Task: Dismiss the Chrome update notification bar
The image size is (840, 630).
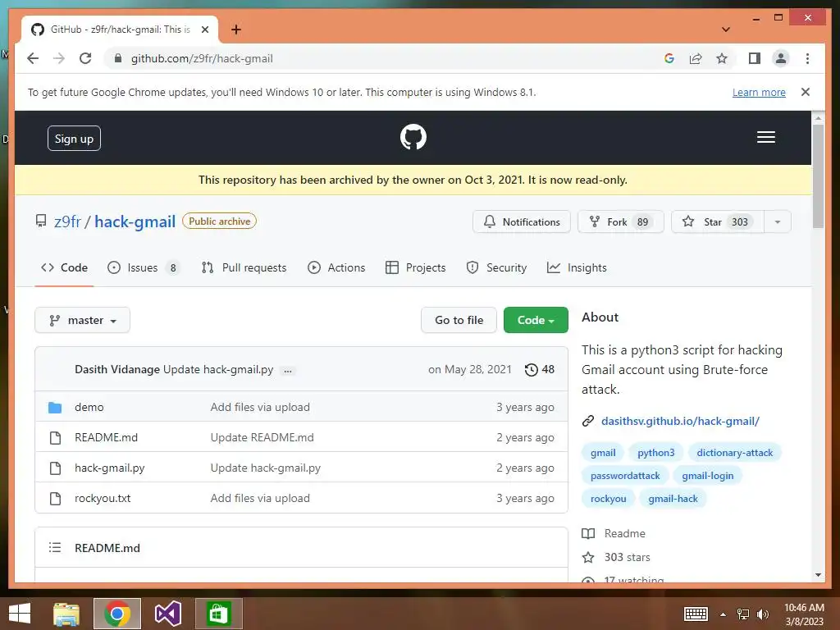Action: tap(805, 92)
